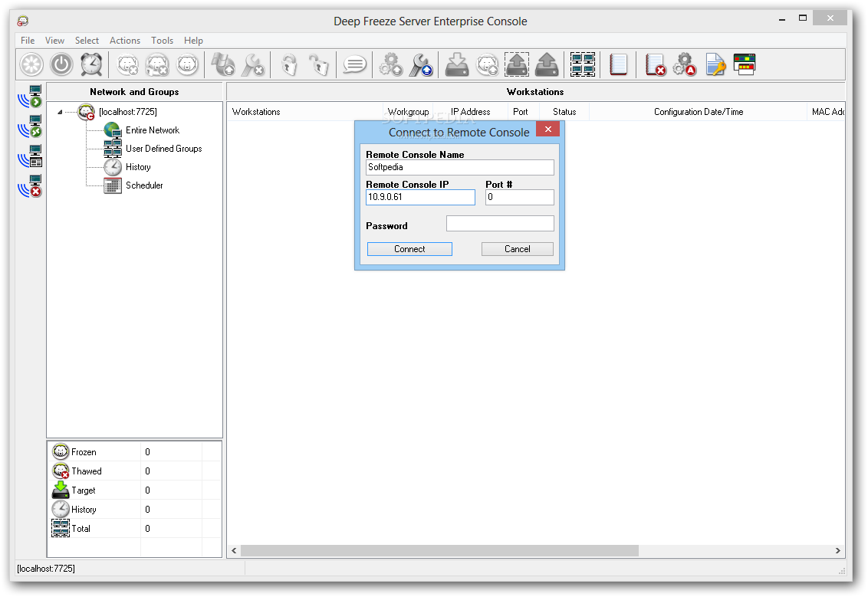868x597 pixels.
Task: Click the gears with red A icon
Action: pyautogui.click(x=685, y=64)
